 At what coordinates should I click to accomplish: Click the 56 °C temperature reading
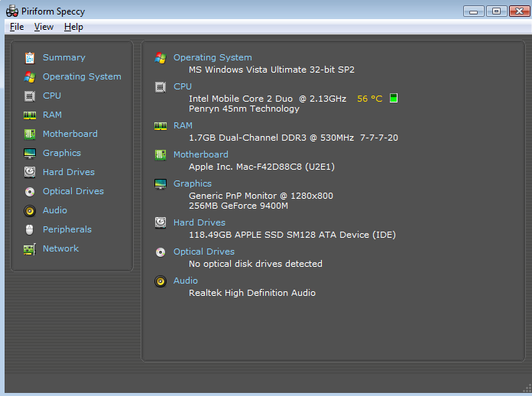click(x=370, y=99)
